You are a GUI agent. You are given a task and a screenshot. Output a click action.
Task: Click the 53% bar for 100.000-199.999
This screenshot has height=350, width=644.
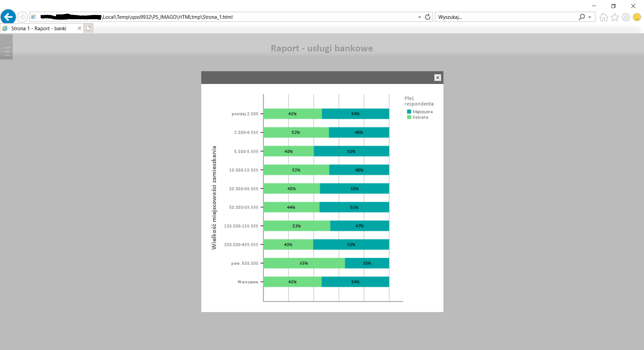pos(297,226)
